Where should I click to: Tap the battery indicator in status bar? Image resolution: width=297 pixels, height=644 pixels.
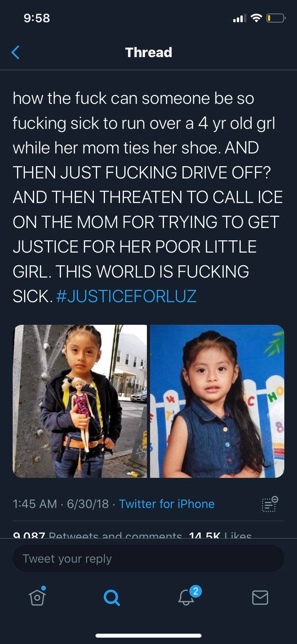[x=276, y=18]
